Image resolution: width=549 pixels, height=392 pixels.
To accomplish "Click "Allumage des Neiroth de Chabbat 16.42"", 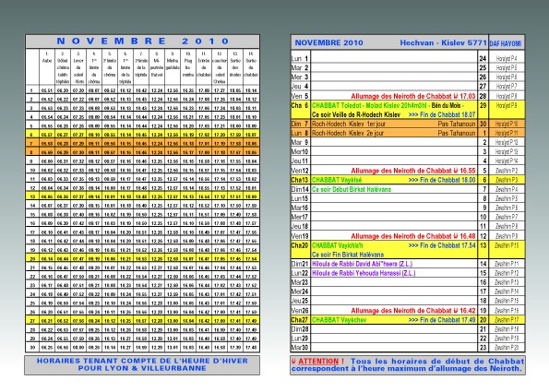I will click(413, 311).
